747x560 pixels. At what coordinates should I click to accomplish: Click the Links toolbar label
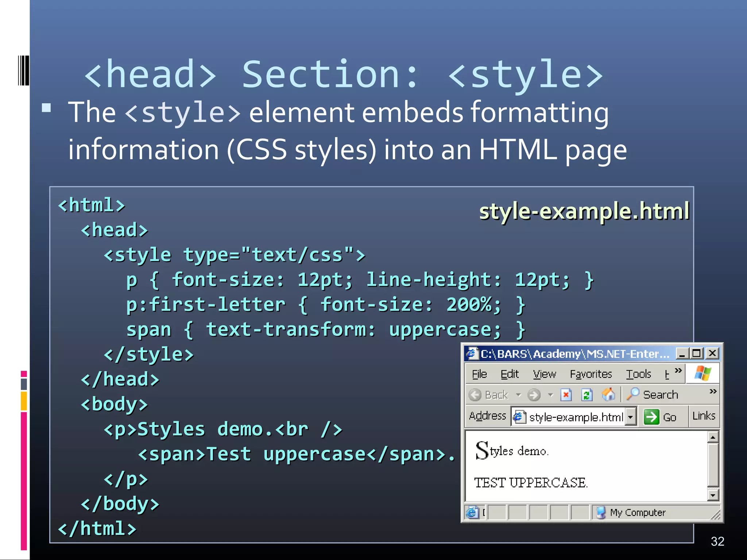click(x=704, y=416)
